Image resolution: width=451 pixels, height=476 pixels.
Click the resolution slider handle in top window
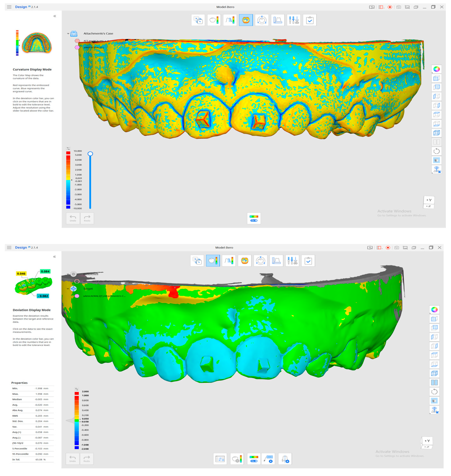[90, 154]
